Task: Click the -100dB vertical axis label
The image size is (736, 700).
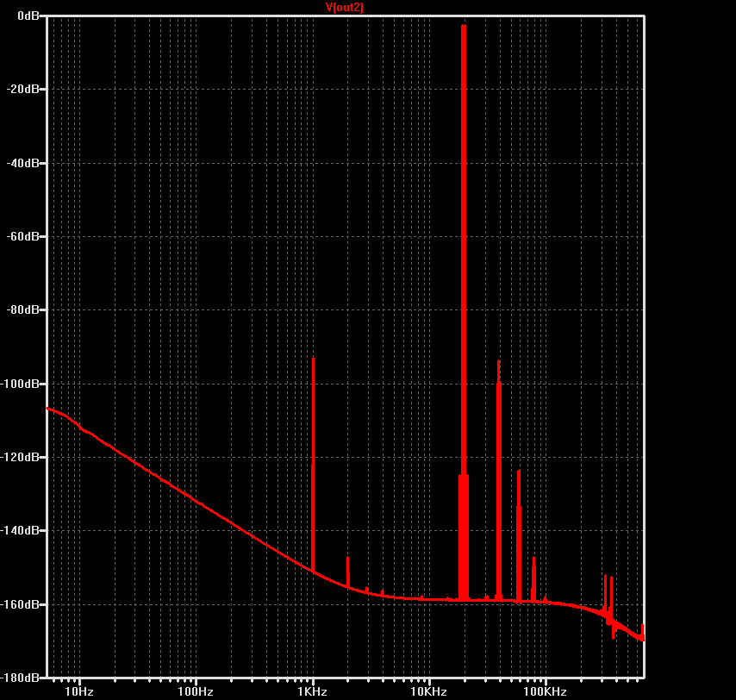Action: pyautogui.click(x=20, y=384)
